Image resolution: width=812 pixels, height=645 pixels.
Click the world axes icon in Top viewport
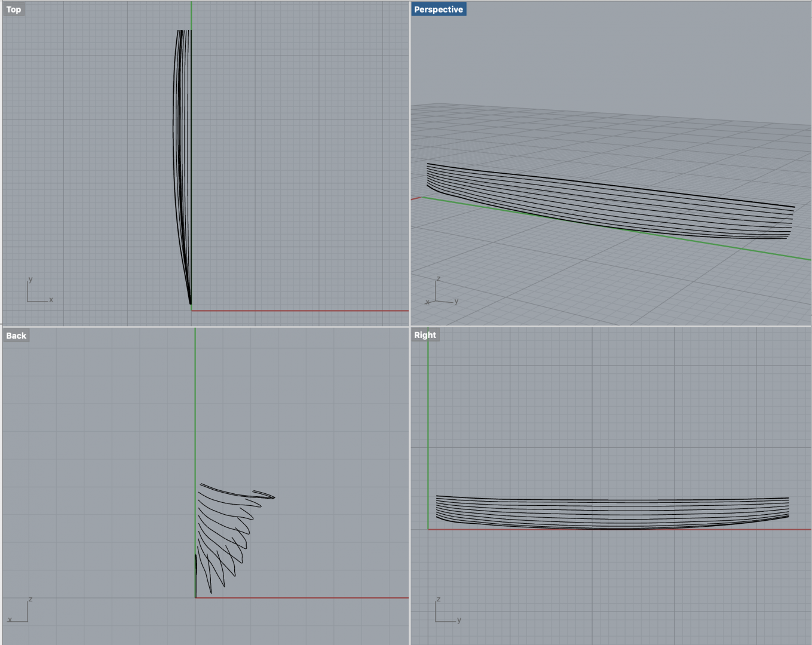point(37,292)
